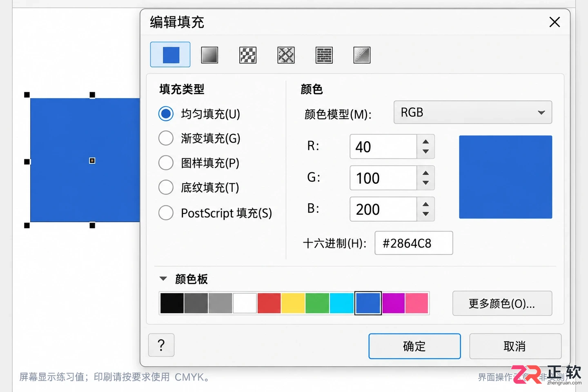Click the large blue color preview box
588x392 pixels.
coord(506,177)
